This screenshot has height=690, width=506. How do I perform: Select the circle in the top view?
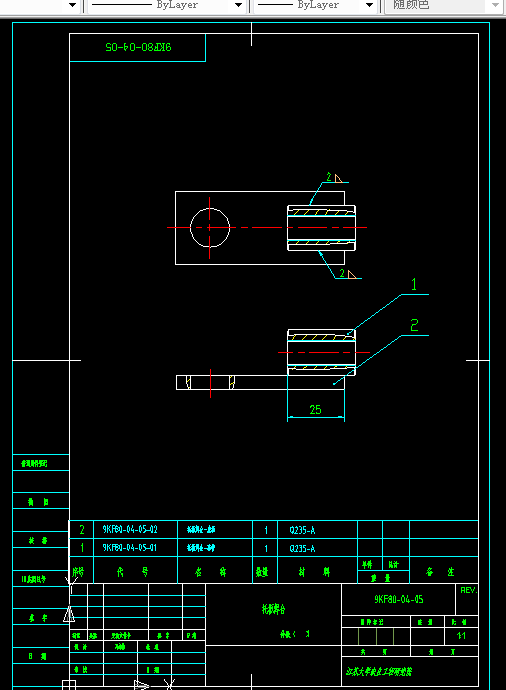tap(210, 228)
